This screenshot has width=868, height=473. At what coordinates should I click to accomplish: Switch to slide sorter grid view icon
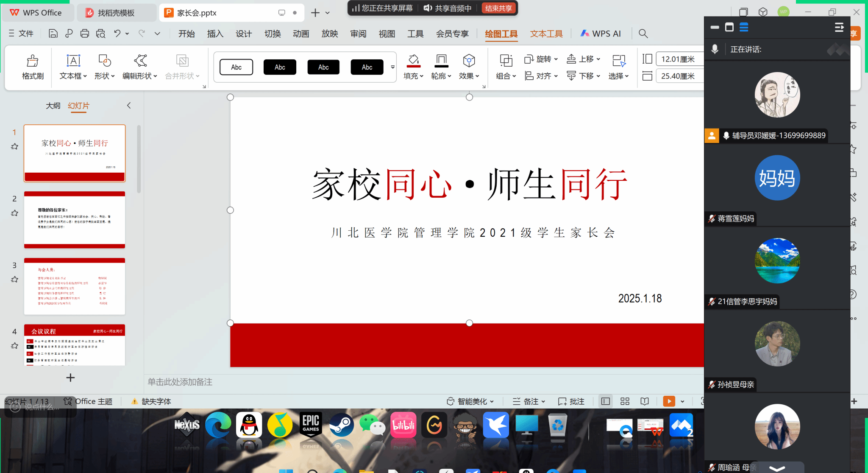point(625,401)
